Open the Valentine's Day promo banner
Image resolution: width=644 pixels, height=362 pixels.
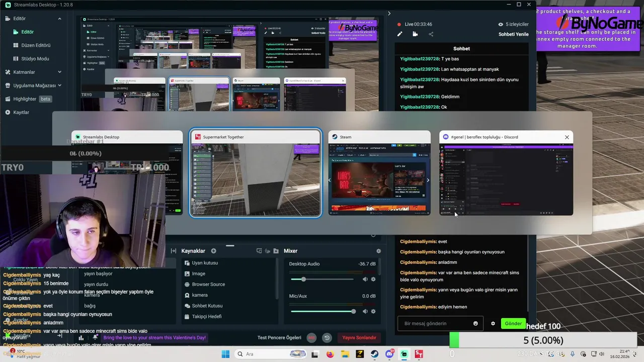pos(154,338)
